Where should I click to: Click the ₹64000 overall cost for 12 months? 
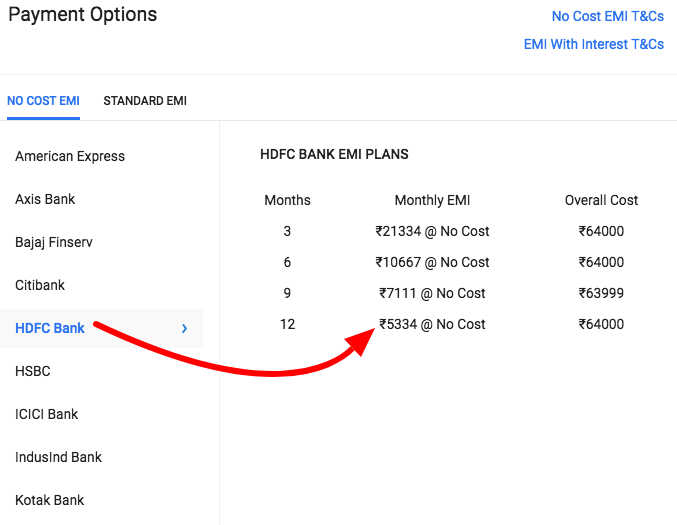(601, 324)
